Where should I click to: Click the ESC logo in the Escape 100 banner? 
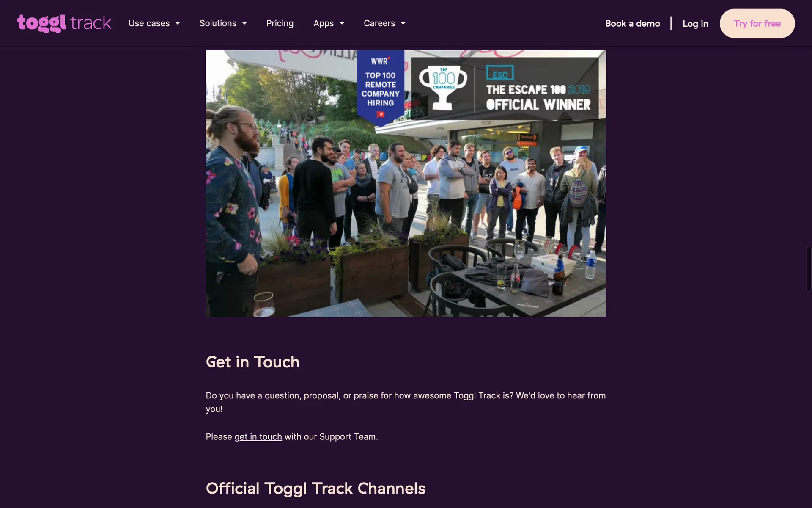[499, 73]
